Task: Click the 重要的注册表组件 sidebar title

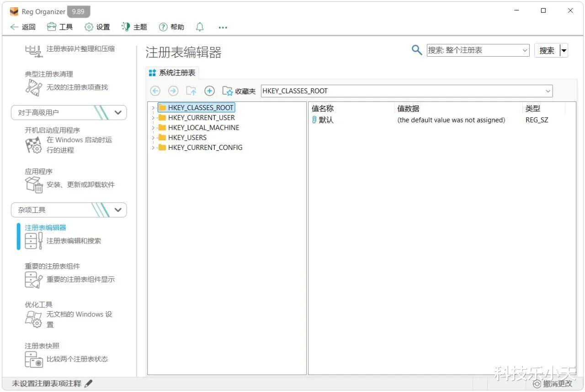Action: 52,266
